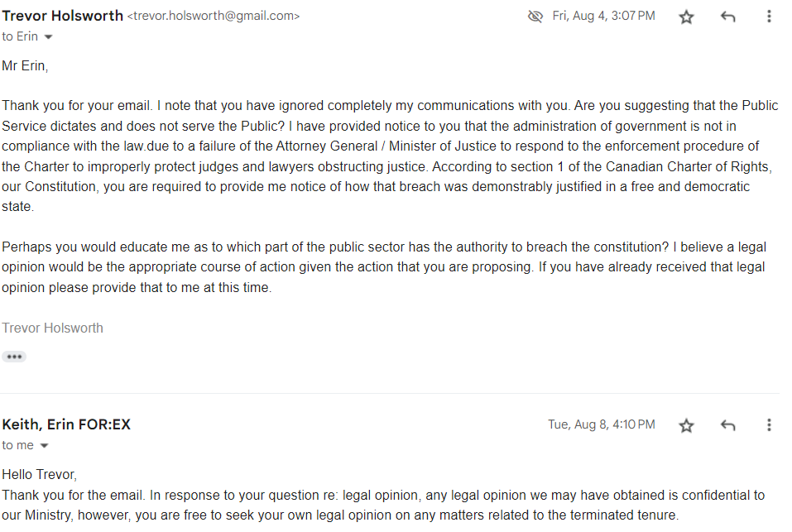Star Trevor Holsworth's Aug 4 message

[x=686, y=17]
